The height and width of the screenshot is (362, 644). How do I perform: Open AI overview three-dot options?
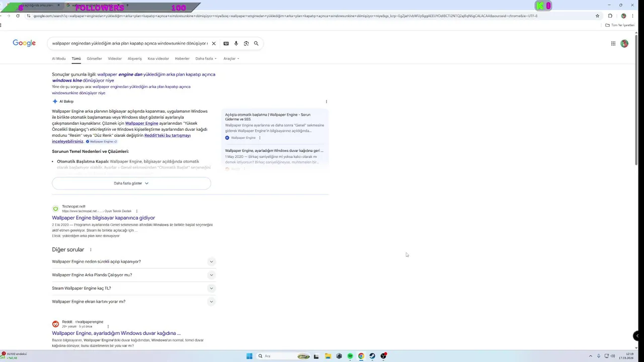pos(326,102)
